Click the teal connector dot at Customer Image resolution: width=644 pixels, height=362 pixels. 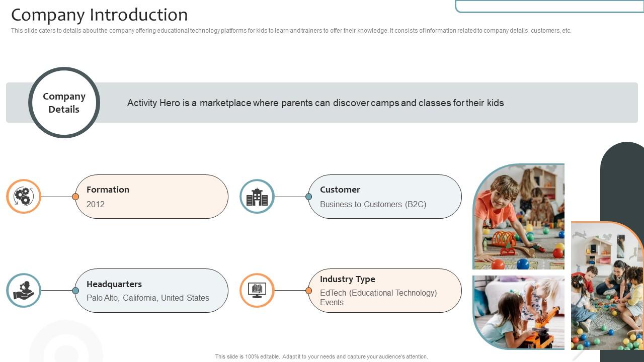[309, 197]
